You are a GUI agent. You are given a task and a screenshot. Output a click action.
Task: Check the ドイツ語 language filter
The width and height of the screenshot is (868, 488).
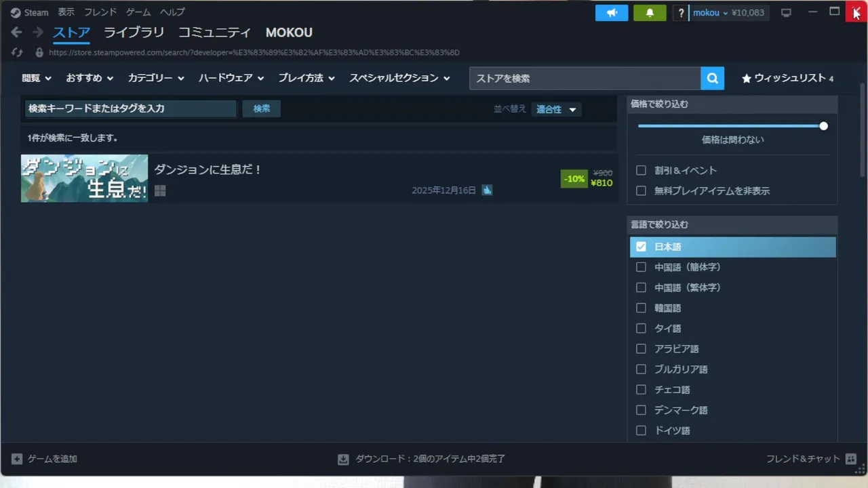641,430
